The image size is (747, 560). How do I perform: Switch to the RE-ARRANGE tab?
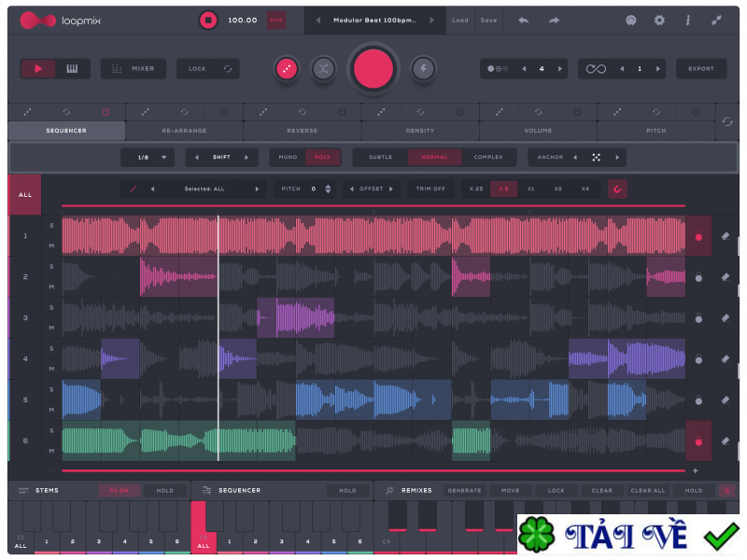coord(184,131)
